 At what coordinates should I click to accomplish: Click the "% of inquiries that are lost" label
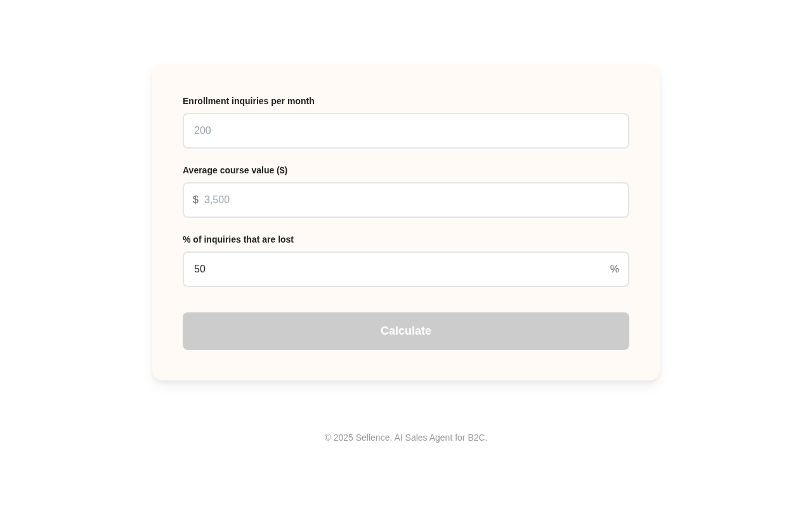pos(238,239)
